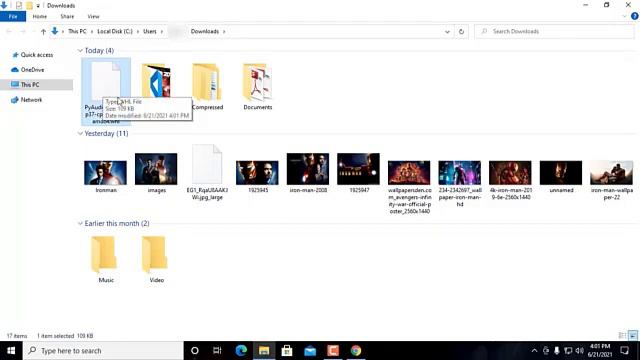Click Downloads in address breadcrumb
The width and height of the screenshot is (640, 360).
pos(205,31)
